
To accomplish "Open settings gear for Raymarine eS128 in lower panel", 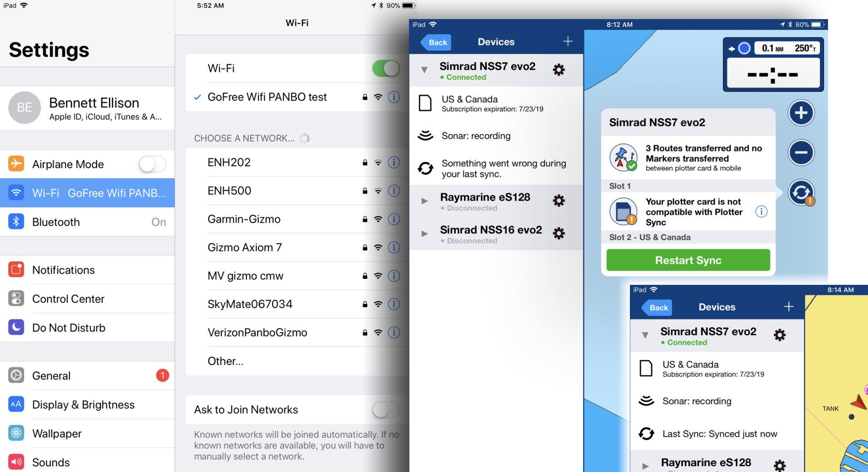I will pos(779,465).
